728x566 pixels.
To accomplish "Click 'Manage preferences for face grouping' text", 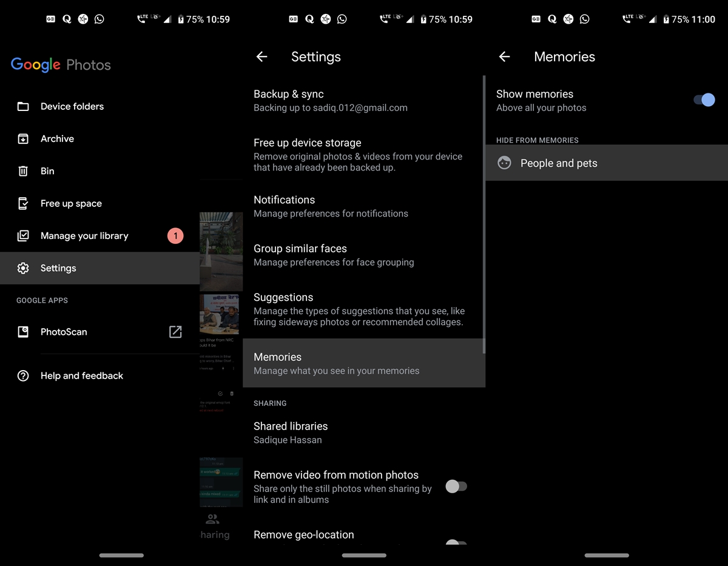I will pyautogui.click(x=334, y=262).
